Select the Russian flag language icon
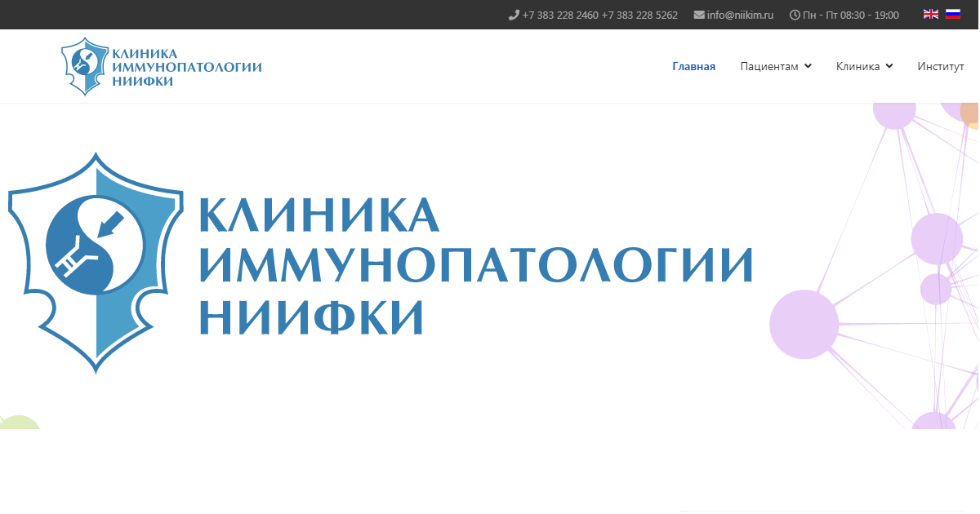This screenshot has width=980, height=514. click(953, 14)
